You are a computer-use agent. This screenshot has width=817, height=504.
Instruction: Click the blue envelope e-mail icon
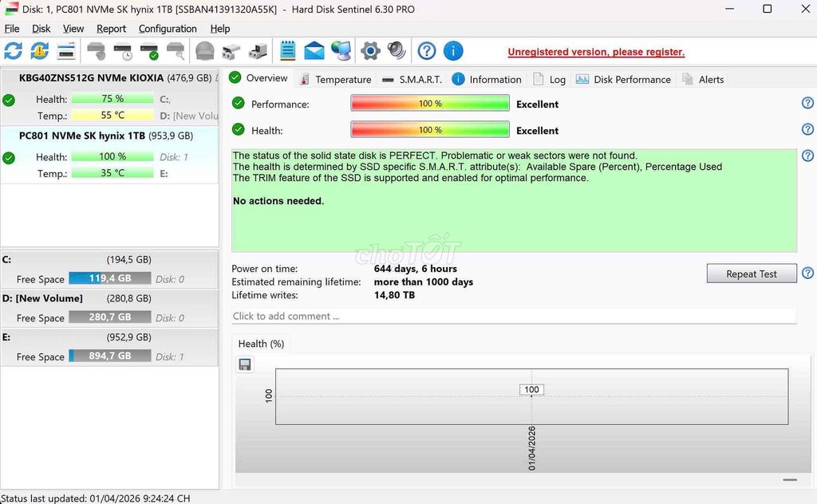coord(314,51)
